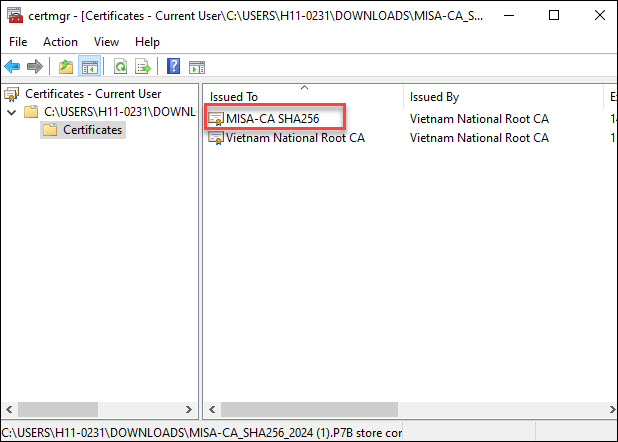The height and width of the screenshot is (442, 618).
Task: Collapse the C:\USERS\H11-0231\DOWNL tree node
Action: point(12,112)
